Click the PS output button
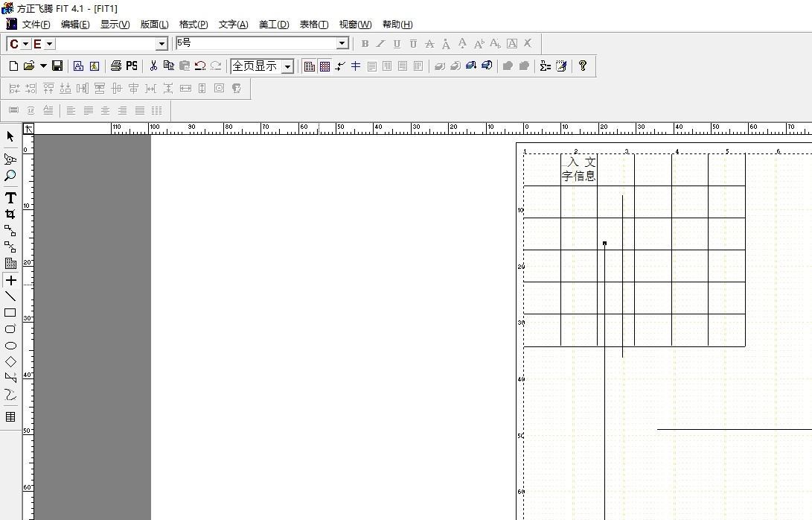812x520 pixels. point(132,66)
